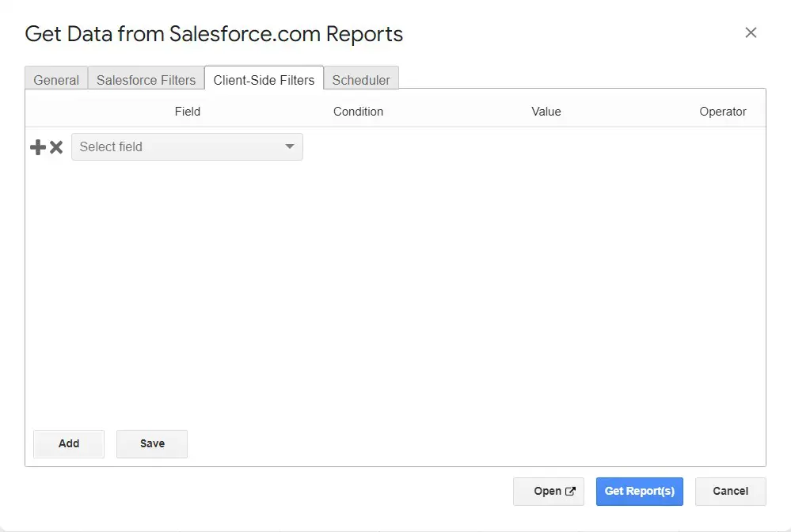
Task: Cancel the dialog
Action: click(731, 491)
